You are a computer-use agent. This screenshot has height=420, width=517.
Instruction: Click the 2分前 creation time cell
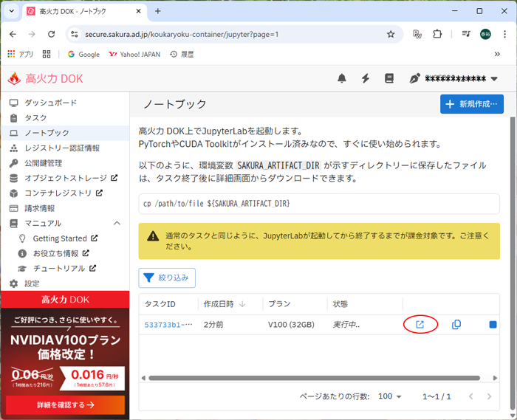[213, 325]
